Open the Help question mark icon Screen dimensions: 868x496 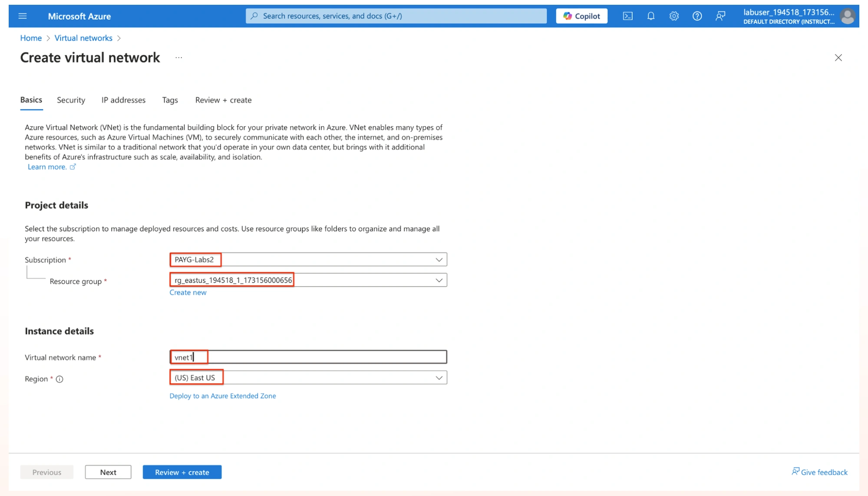point(696,16)
